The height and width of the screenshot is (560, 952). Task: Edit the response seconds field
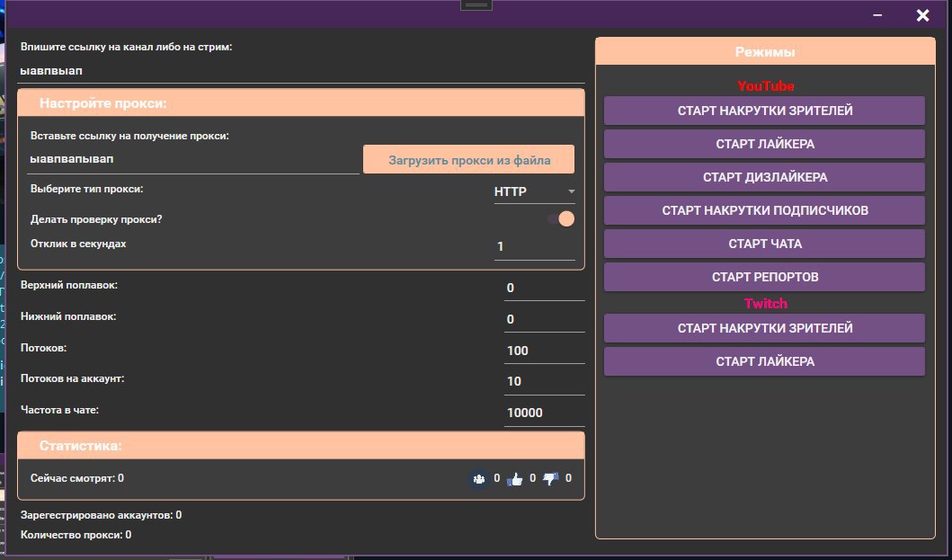(534, 246)
